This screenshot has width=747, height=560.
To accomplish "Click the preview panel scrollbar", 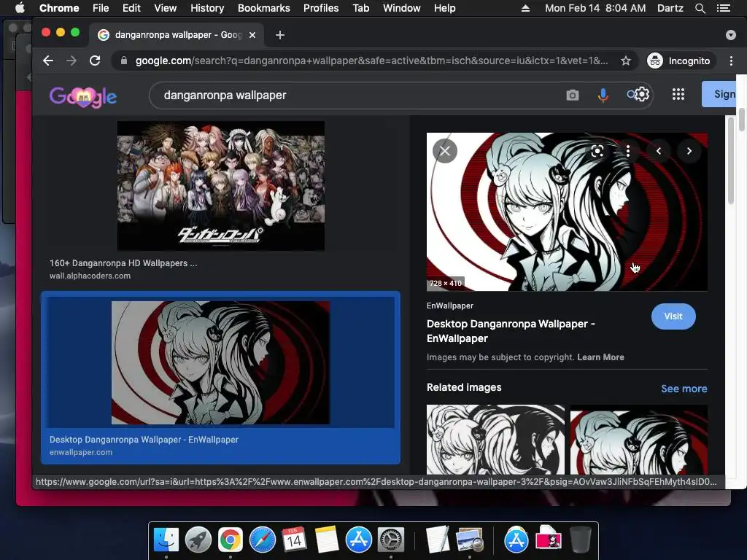I will click(730, 162).
